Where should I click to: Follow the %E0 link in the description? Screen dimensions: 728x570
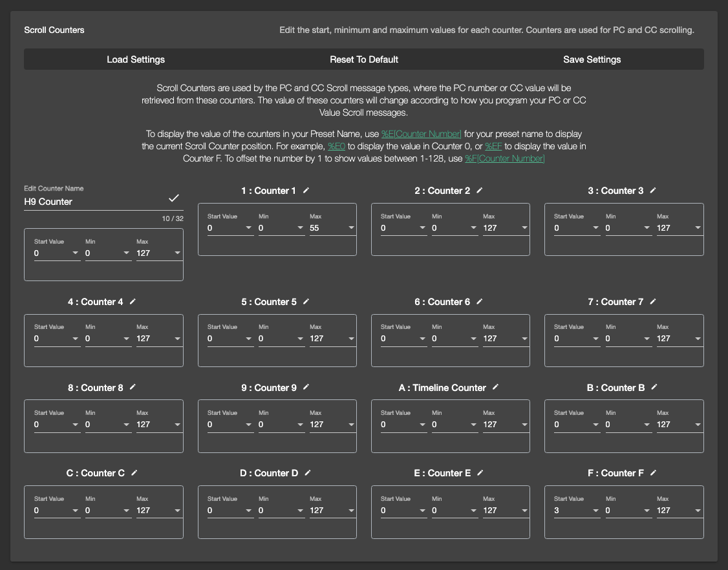337,146
